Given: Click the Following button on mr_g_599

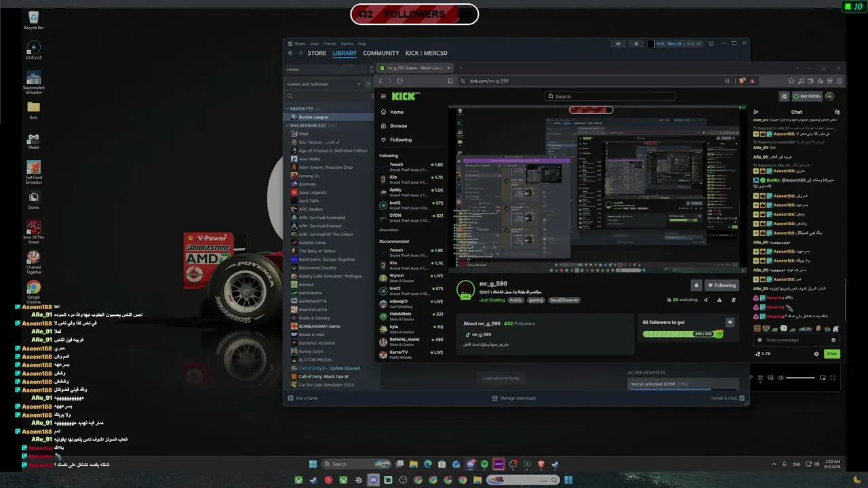Looking at the screenshot, I should [721, 285].
